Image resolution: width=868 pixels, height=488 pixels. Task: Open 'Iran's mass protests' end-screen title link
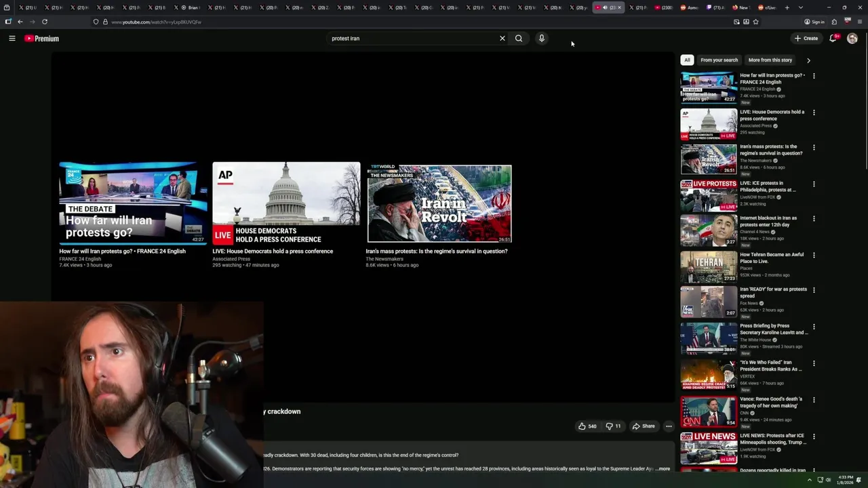click(437, 251)
